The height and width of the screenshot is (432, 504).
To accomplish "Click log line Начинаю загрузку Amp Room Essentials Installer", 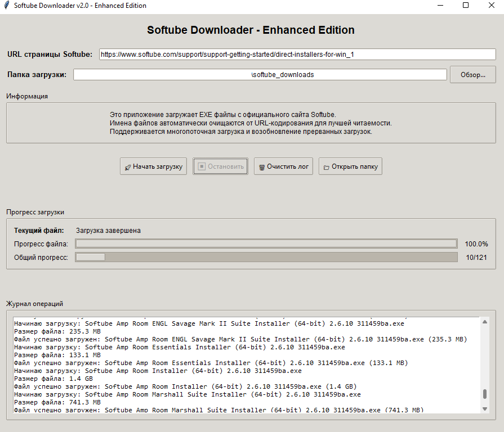I will point(180,347).
